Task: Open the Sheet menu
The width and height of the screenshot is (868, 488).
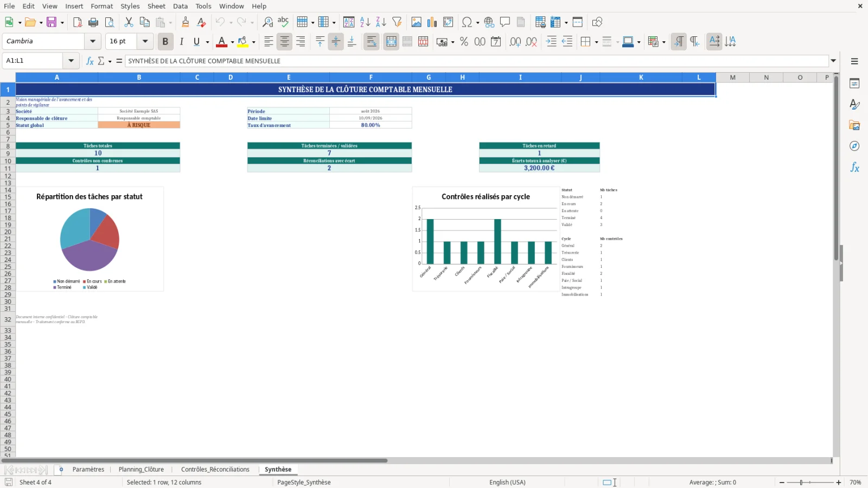Action: [156, 6]
